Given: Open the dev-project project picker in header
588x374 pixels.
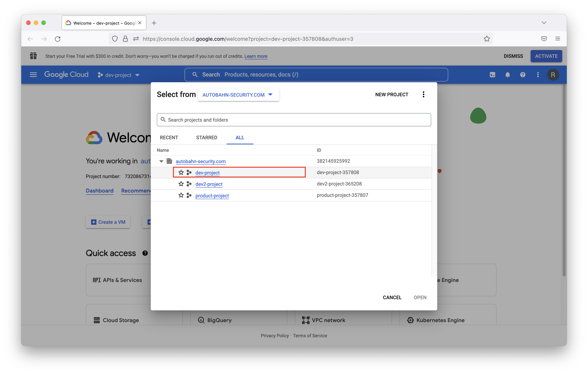Looking at the screenshot, I should (x=119, y=75).
